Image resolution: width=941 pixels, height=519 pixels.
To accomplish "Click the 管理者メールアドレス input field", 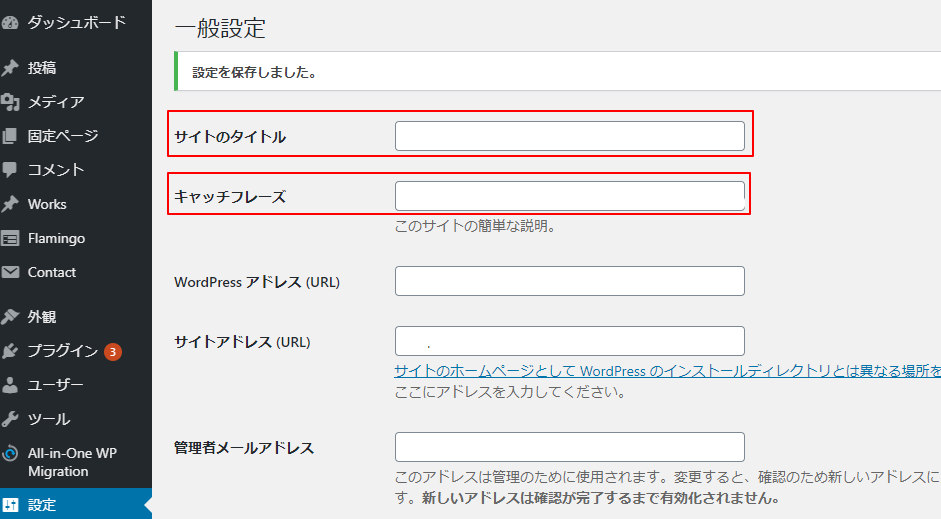I will (x=569, y=447).
